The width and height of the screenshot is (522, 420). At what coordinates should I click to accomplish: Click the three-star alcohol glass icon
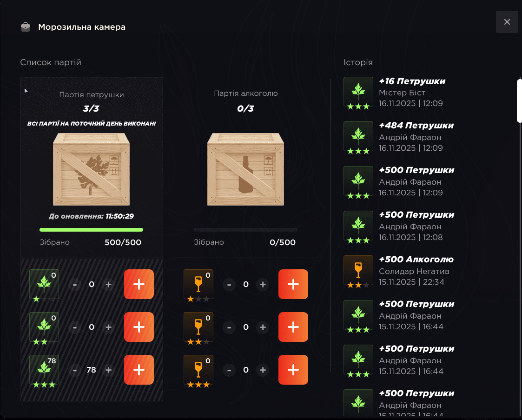(198, 370)
